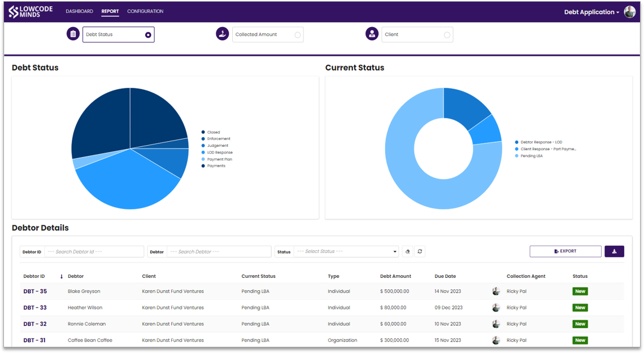Sort by the Debtor ID arrow icon
This screenshot has width=644, height=353.
[62, 277]
